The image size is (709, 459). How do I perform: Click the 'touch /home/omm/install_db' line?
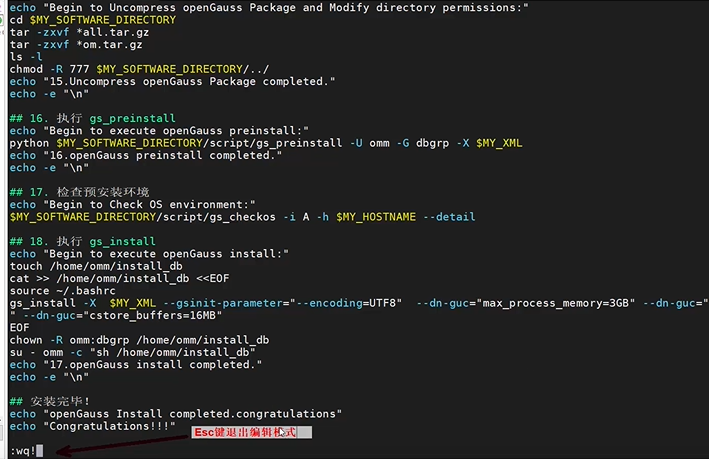(96, 266)
